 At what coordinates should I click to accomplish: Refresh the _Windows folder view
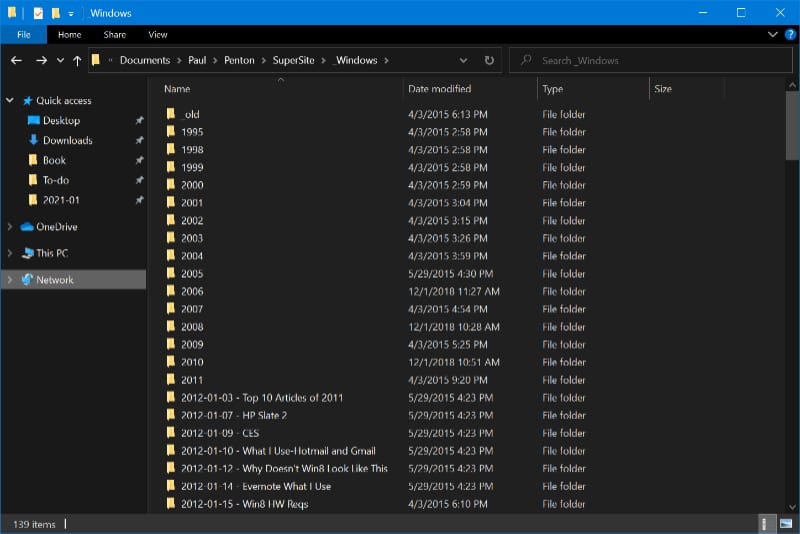tap(489, 60)
